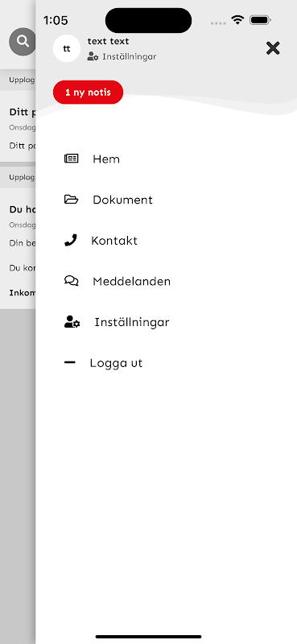Viewport: 297px width, 644px height.
Task: Open the Dokument menu item
Action: click(x=123, y=200)
